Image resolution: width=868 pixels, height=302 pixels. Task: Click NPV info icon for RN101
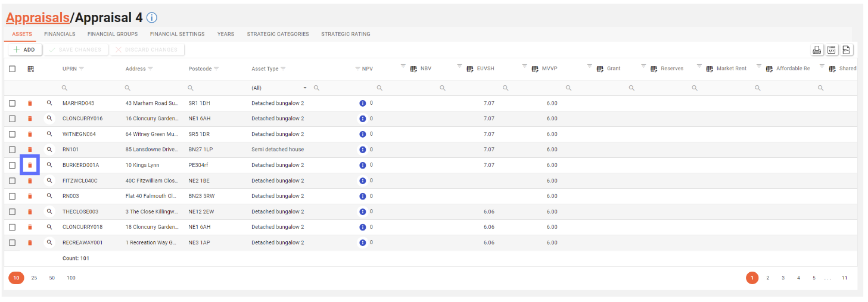pyautogui.click(x=362, y=150)
